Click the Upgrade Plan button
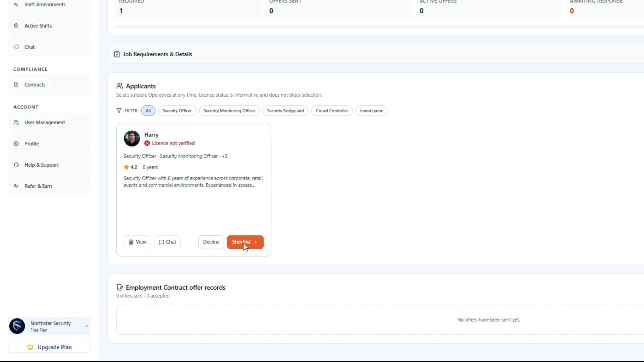This screenshot has width=644, height=362. tap(49, 347)
